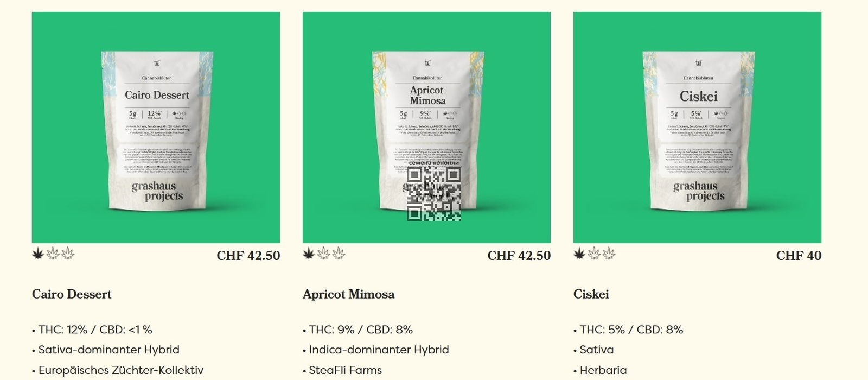Open the Apricot Mimosa product image
This screenshot has width=868, height=380.
426,128
